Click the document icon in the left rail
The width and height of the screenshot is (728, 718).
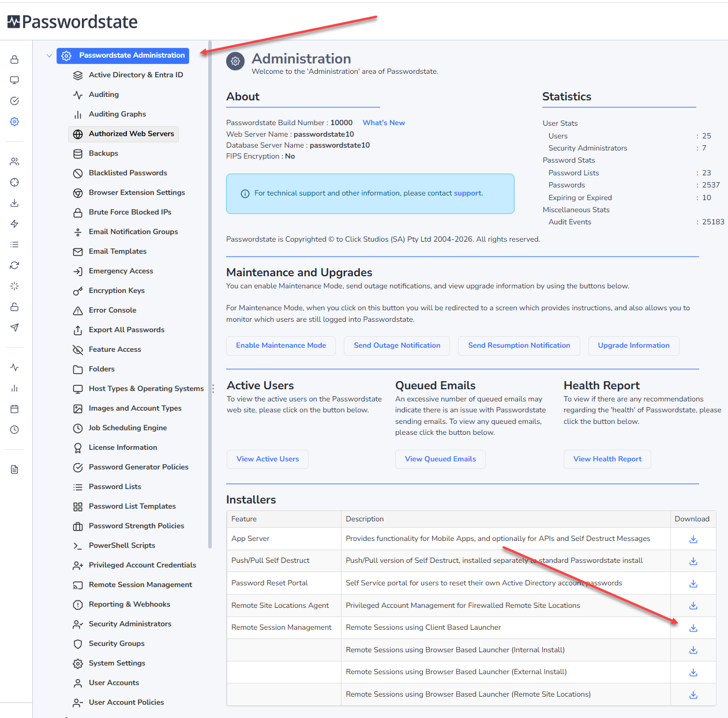coord(14,469)
